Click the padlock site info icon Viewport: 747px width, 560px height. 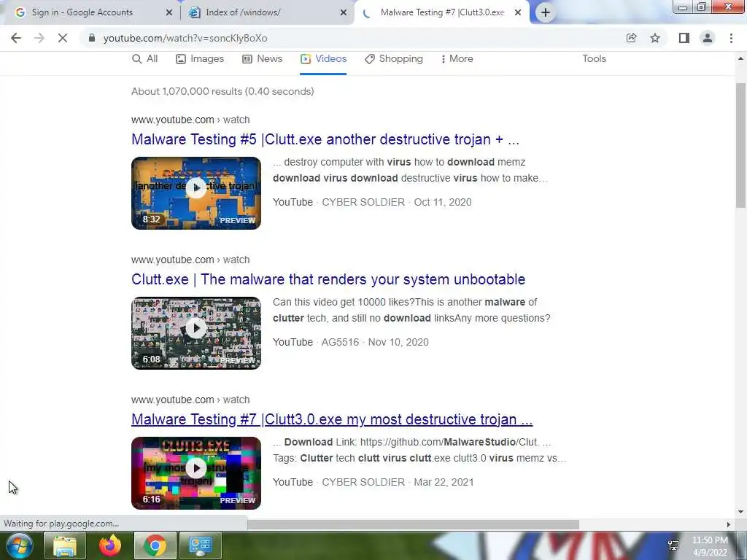[x=92, y=38]
